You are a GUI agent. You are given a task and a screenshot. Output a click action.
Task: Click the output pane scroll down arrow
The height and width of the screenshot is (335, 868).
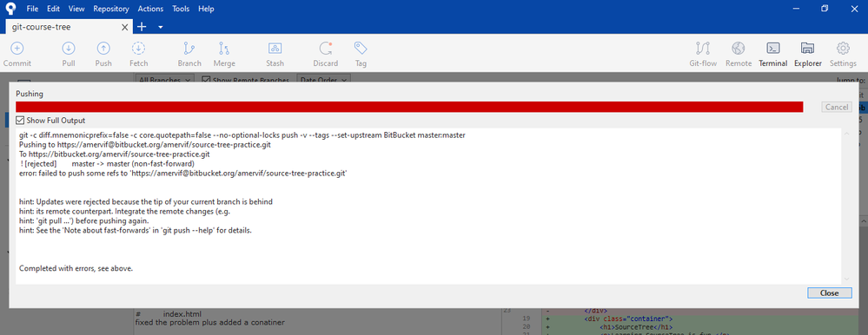click(846, 279)
